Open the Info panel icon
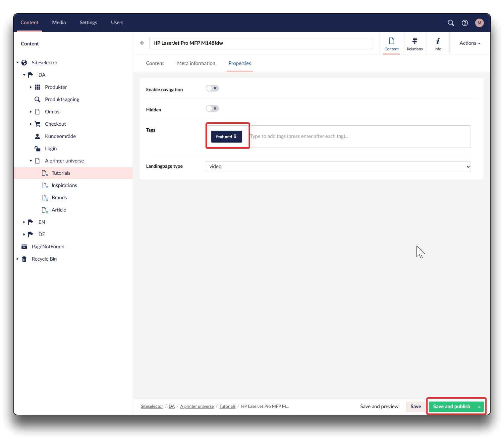 (438, 44)
